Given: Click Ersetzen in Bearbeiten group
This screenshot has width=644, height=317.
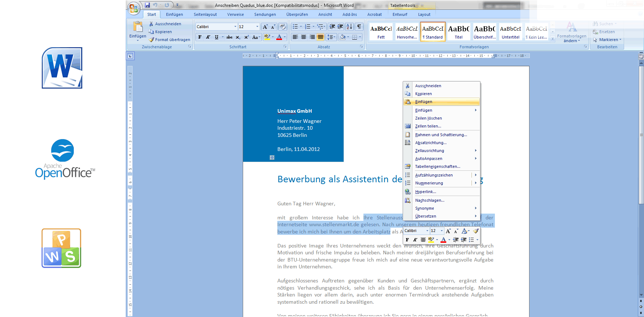Looking at the screenshot, I should tap(604, 32).
